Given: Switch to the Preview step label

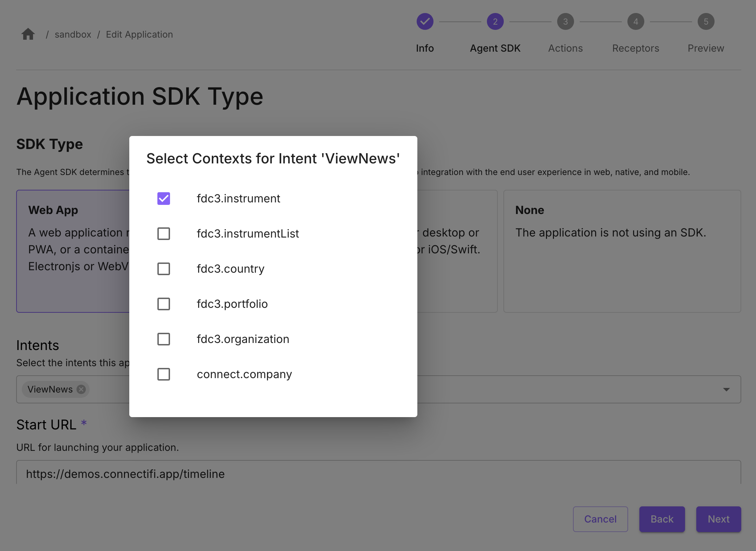Looking at the screenshot, I should (706, 48).
